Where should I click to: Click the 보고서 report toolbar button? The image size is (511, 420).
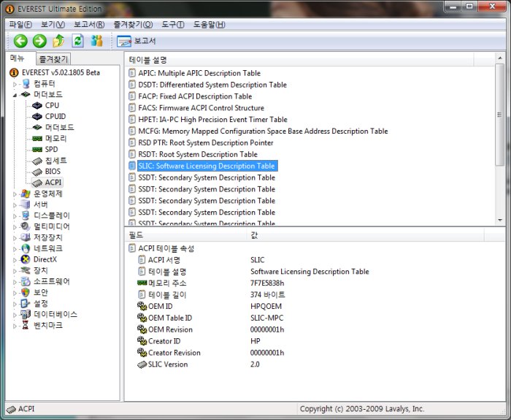(x=137, y=41)
